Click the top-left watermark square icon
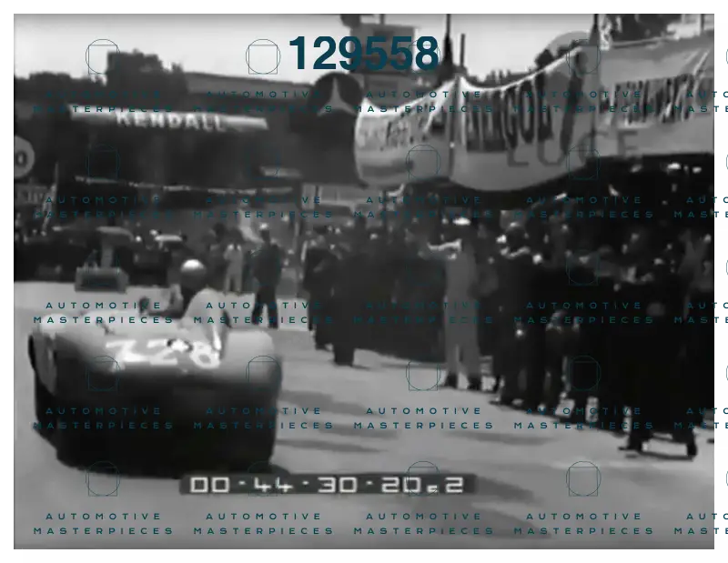This screenshot has height=563, width=728. [103, 56]
